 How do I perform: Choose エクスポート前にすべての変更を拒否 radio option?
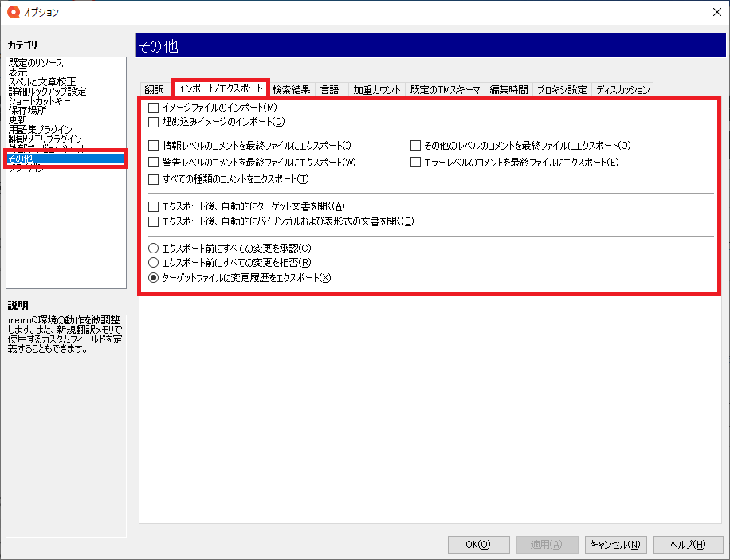click(x=154, y=263)
